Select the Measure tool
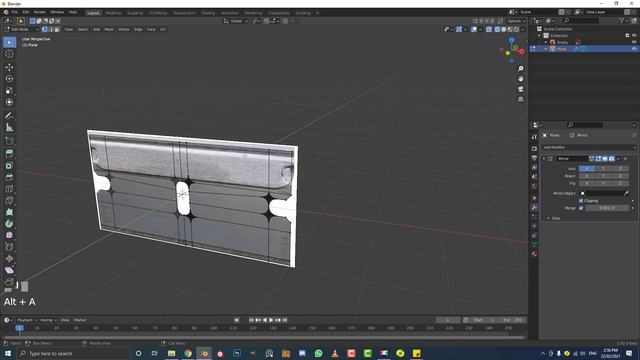Screen dimensions: 640x360 click(9, 128)
